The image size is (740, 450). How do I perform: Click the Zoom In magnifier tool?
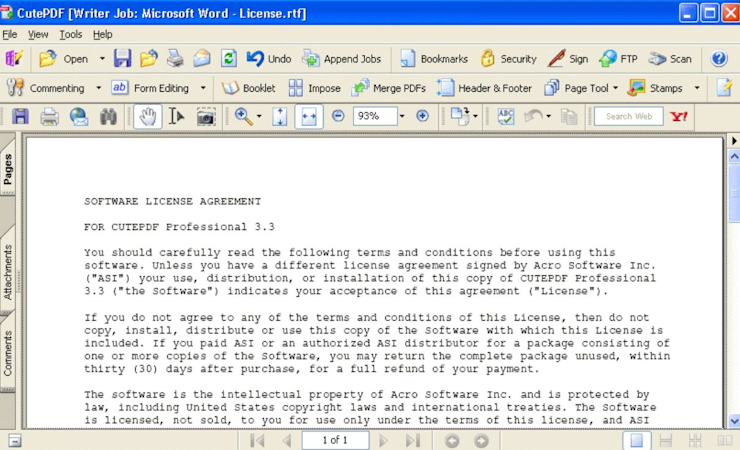[244, 117]
